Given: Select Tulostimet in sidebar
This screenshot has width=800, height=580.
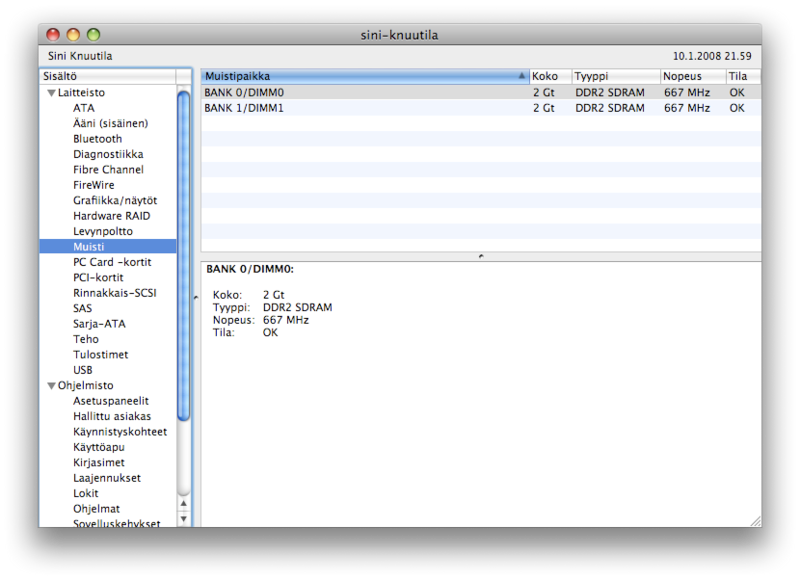Looking at the screenshot, I should 101,355.
